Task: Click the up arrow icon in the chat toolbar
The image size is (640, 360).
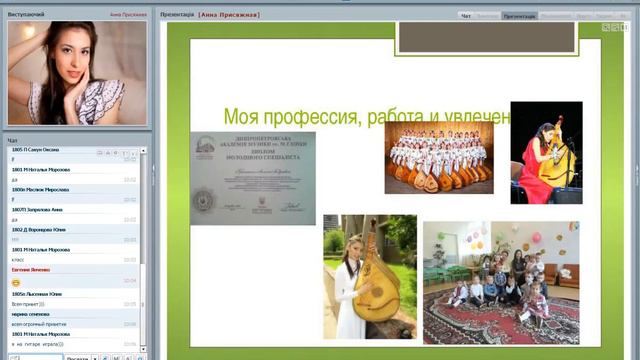Action: tap(125, 153)
